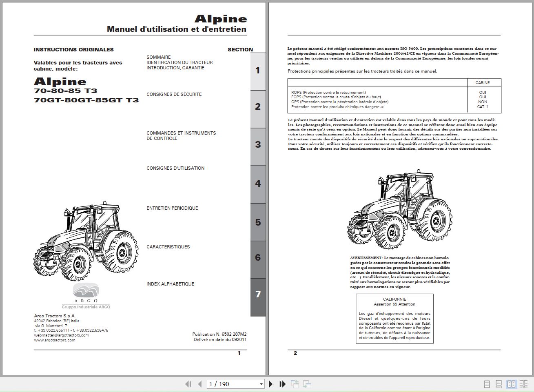Click the webmaster@argotractors.com email
534x392 pixels.
tap(61, 335)
